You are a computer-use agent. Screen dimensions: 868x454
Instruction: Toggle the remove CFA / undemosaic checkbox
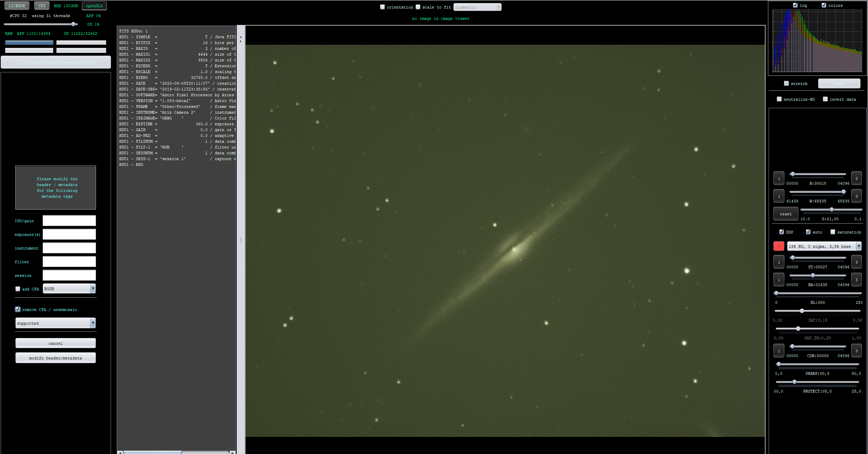click(18, 309)
